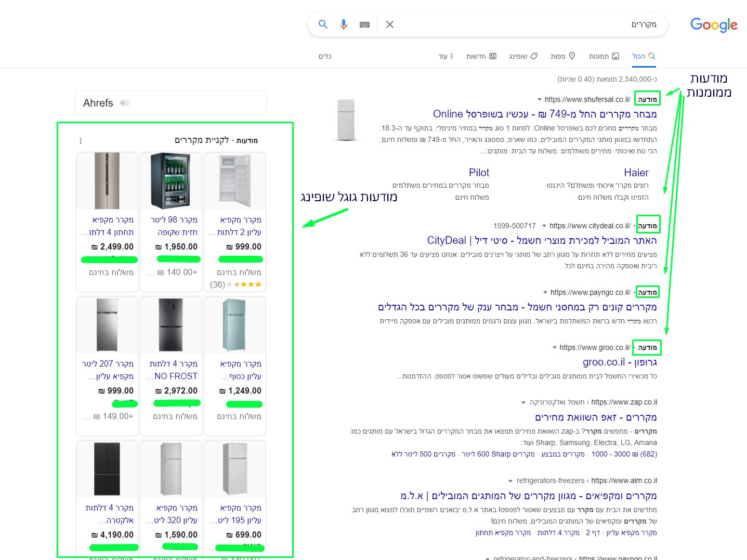Open the NO FROST 4-door fridge image
747x560 pixels.
point(171,325)
